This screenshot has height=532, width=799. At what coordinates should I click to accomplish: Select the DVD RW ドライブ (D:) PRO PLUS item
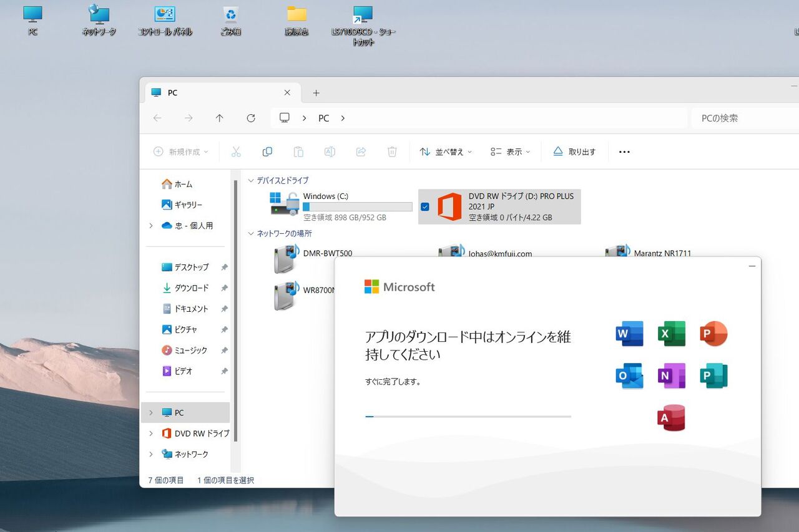pyautogui.click(x=499, y=206)
